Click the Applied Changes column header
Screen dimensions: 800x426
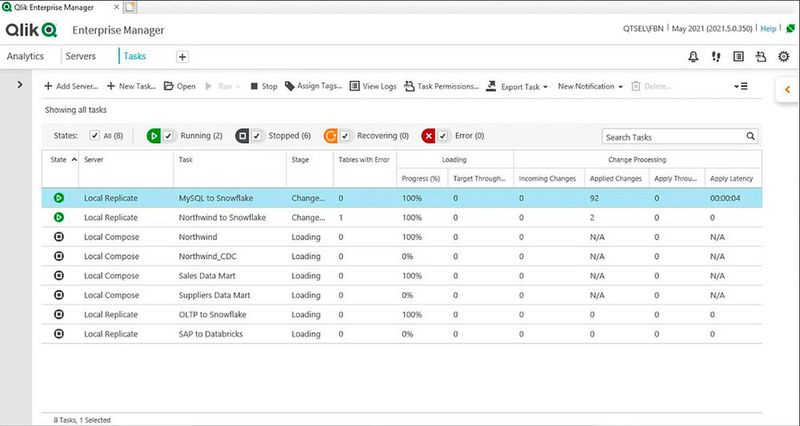[x=616, y=179]
